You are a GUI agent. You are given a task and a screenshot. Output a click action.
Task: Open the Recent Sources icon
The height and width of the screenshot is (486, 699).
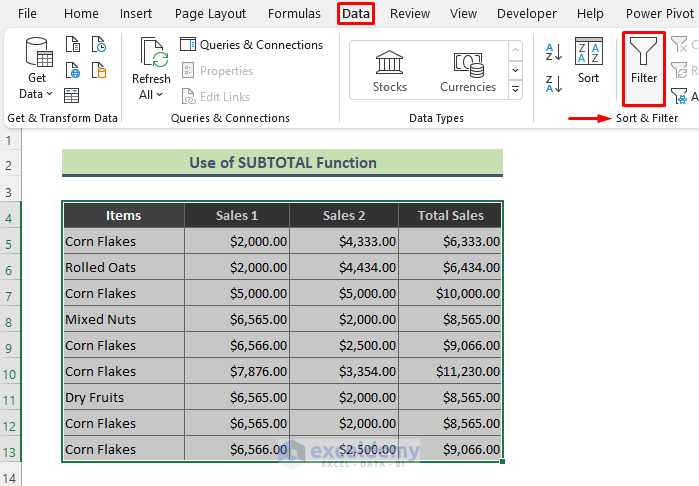(98, 44)
